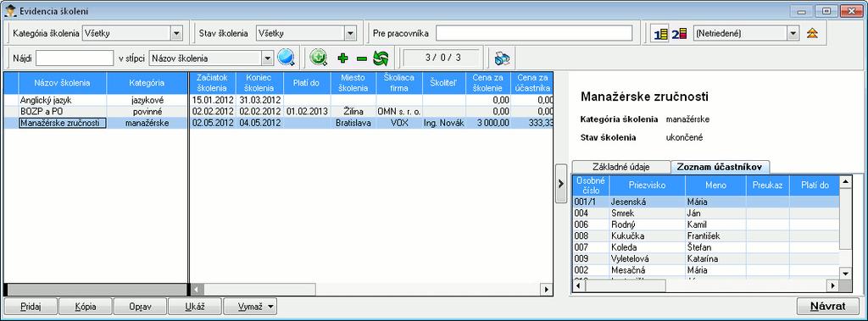
Task: Click the Školiteľ column header
Action: tap(443, 83)
